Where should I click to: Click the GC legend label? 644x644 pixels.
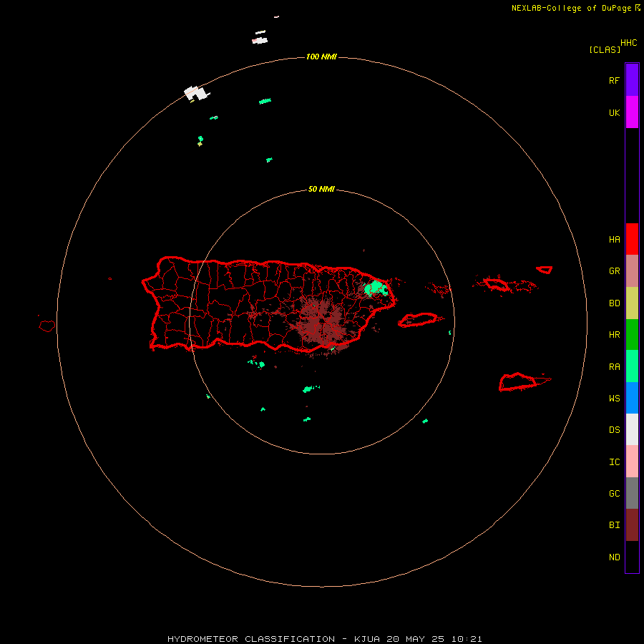[614, 494]
